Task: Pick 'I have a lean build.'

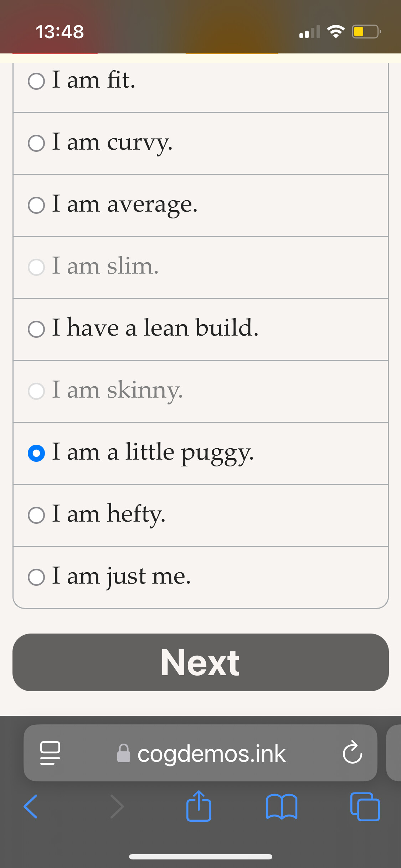Action: point(36,329)
